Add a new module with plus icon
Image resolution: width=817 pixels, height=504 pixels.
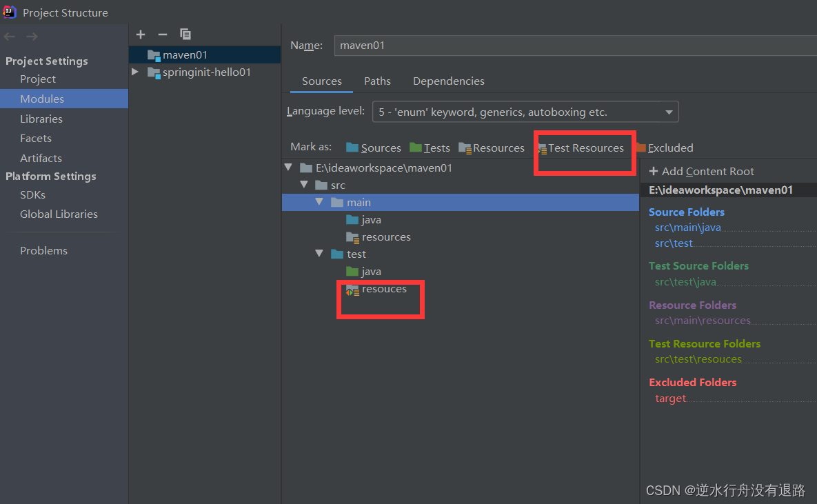pos(140,34)
